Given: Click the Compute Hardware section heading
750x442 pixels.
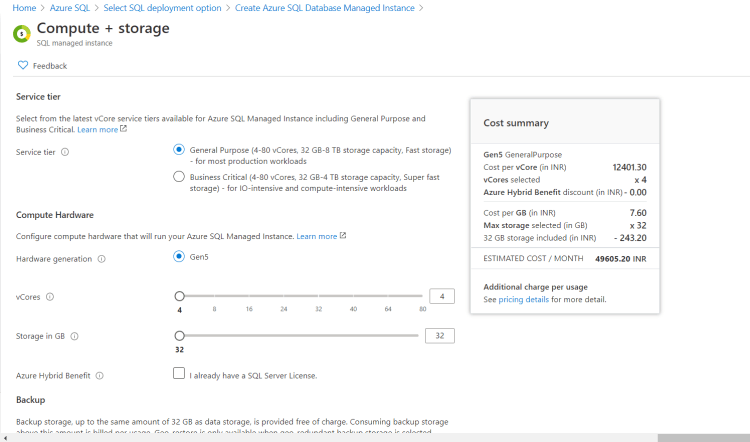Looking at the screenshot, I should point(55,215).
